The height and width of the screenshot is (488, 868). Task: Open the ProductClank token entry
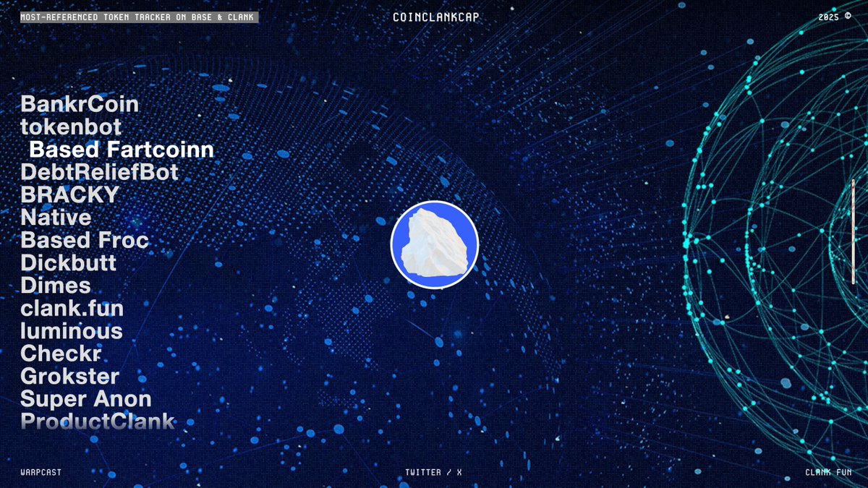point(98,421)
